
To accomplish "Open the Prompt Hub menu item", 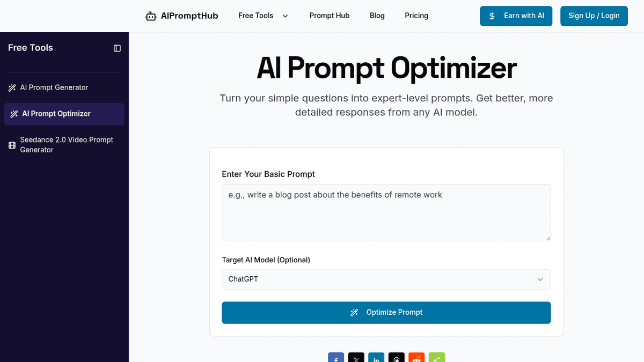I will [330, 16].
